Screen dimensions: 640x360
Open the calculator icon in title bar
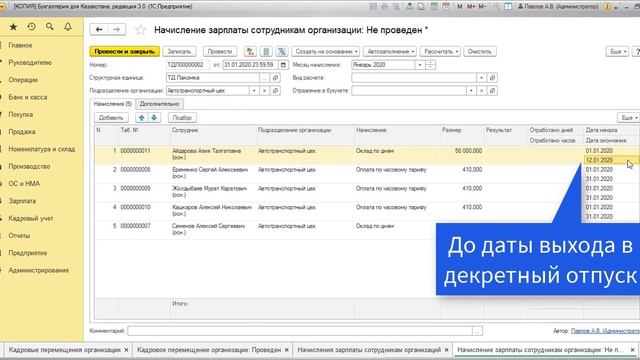coord(433,7)
